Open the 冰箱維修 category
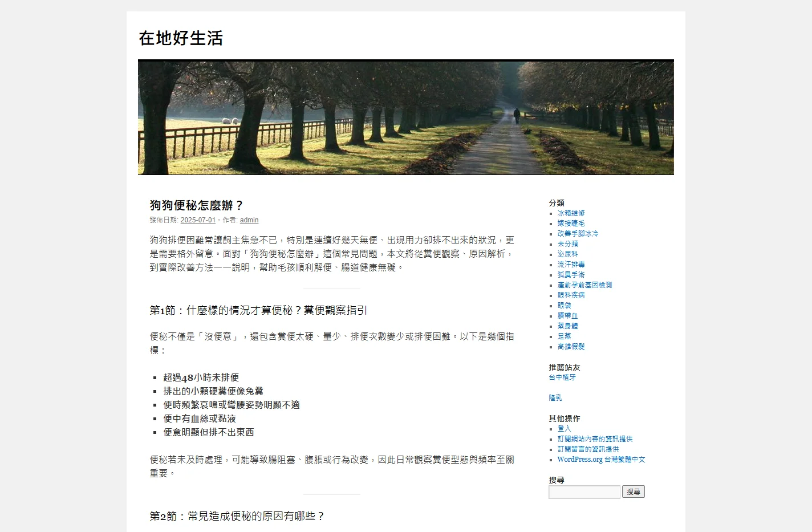Screen dimensions: 812x532 [x=571, y=213]
